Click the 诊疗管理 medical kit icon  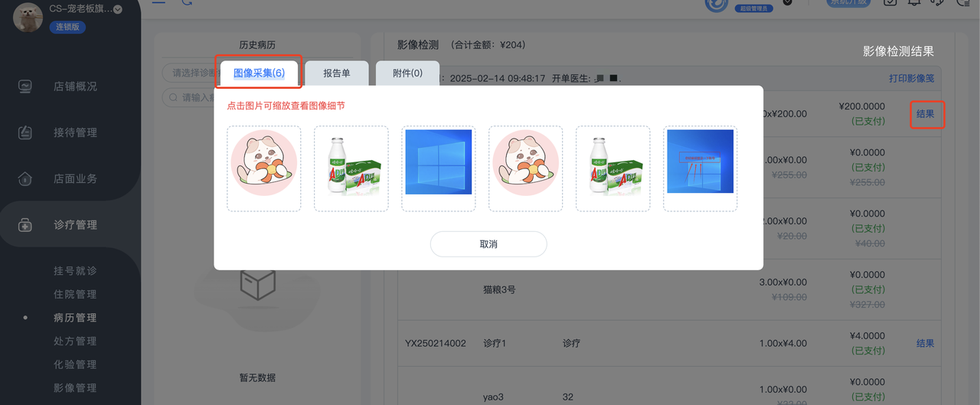point(25,224)
